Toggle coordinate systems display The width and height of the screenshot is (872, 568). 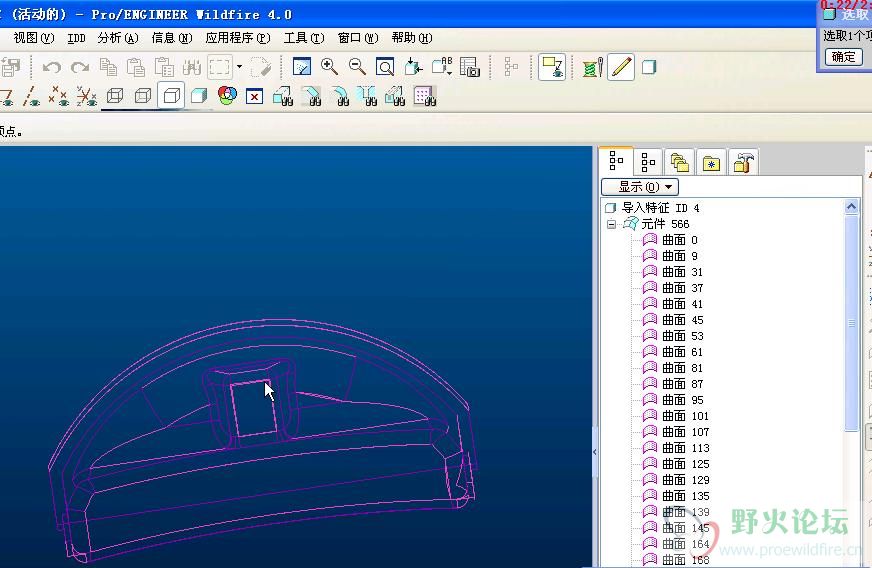coord(87,97)
